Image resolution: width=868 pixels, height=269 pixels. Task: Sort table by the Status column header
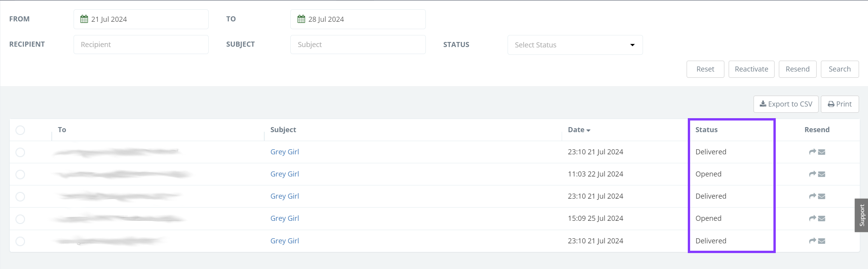[x=706, y=130]
